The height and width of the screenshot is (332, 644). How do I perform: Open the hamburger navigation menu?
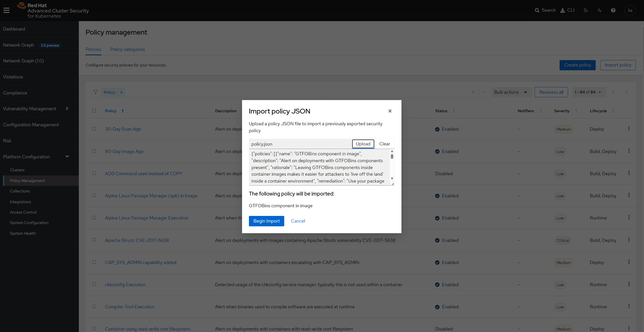[x=6, y=10]
